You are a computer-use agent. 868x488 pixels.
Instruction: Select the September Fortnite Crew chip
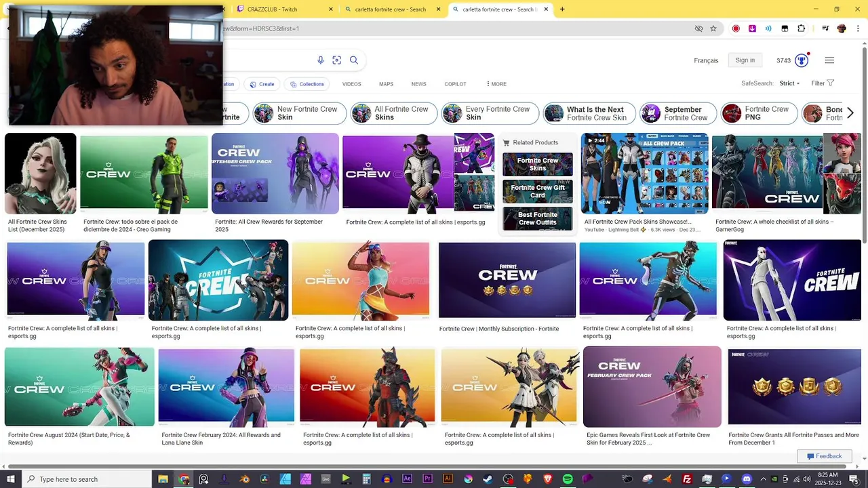pyautogui.click(x=678, y=113)
